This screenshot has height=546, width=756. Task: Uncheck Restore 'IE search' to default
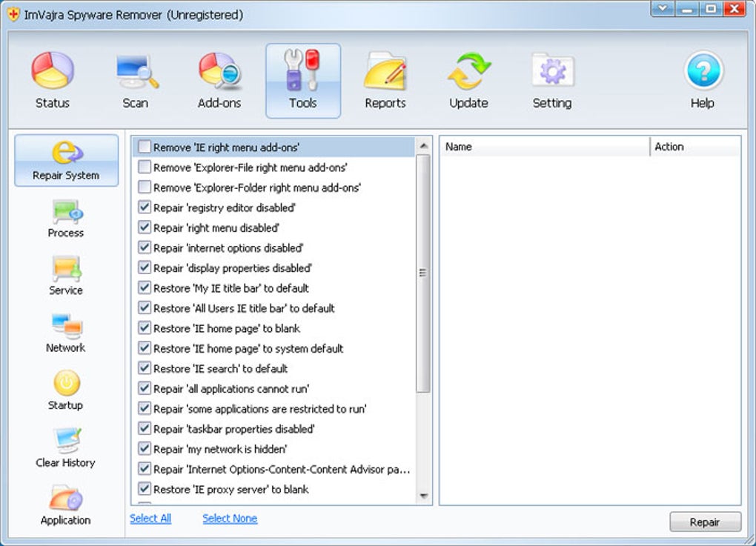(x=145, y=368)
